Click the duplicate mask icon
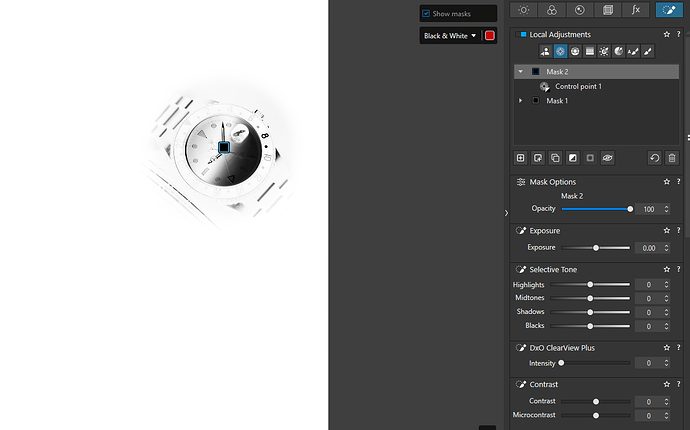The height and width of the screenshot is (430, 690). click(x=555, y=158)
